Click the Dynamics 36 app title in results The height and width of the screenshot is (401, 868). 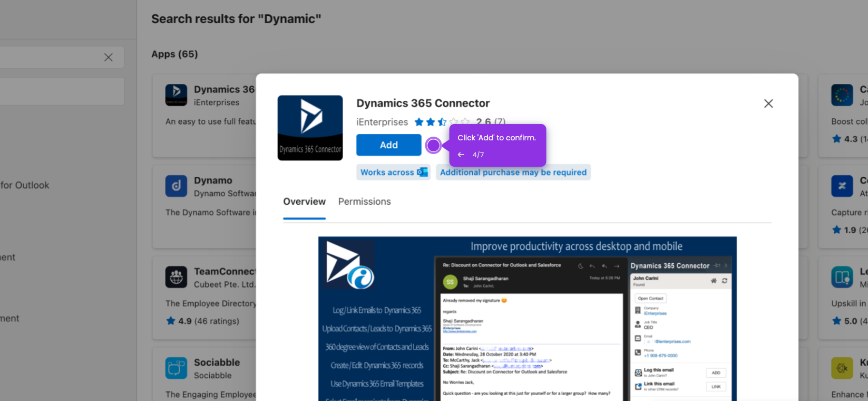225,89
